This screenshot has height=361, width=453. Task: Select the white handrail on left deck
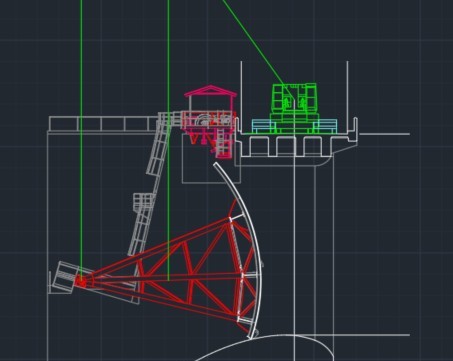click(103, 124)
